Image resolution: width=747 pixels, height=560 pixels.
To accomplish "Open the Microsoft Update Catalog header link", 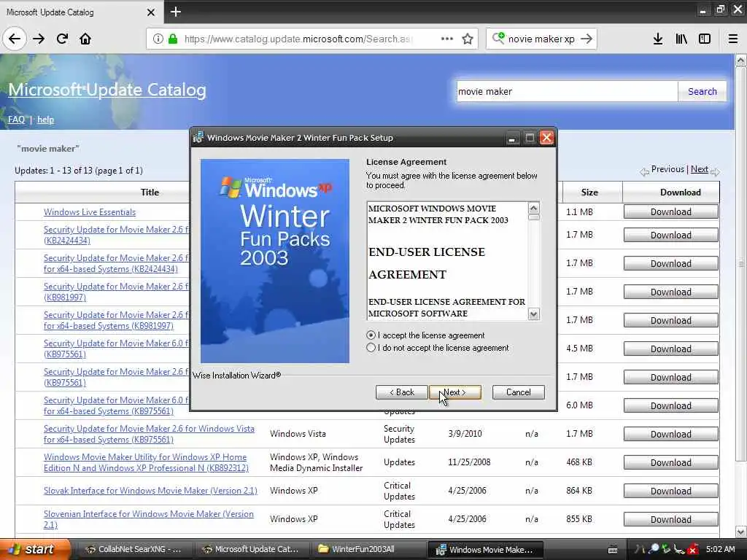I will click(107, 90).
